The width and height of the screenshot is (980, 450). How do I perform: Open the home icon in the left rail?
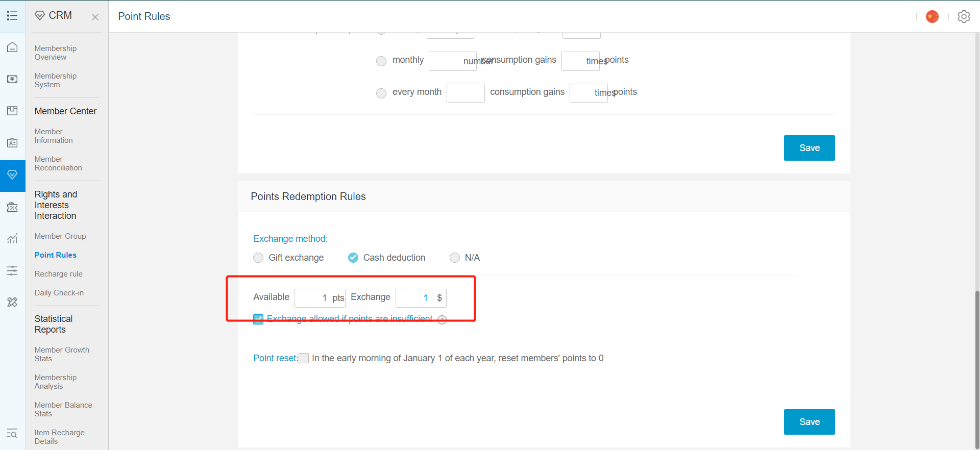12,47
